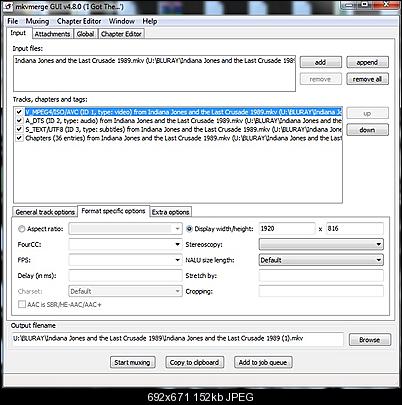Uncheck the Chapters (36 entries) checkbox
This screenshot has height=405, width=402.
coord(19,138)
